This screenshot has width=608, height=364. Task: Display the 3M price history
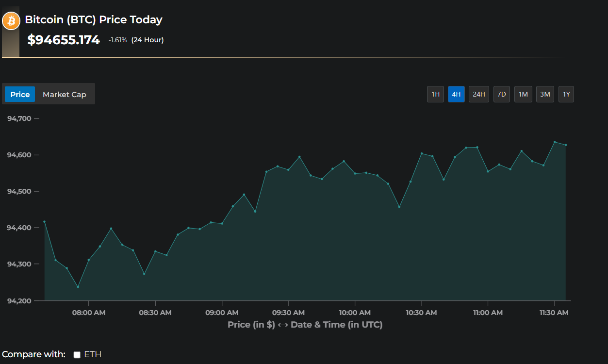pos(545,94)
